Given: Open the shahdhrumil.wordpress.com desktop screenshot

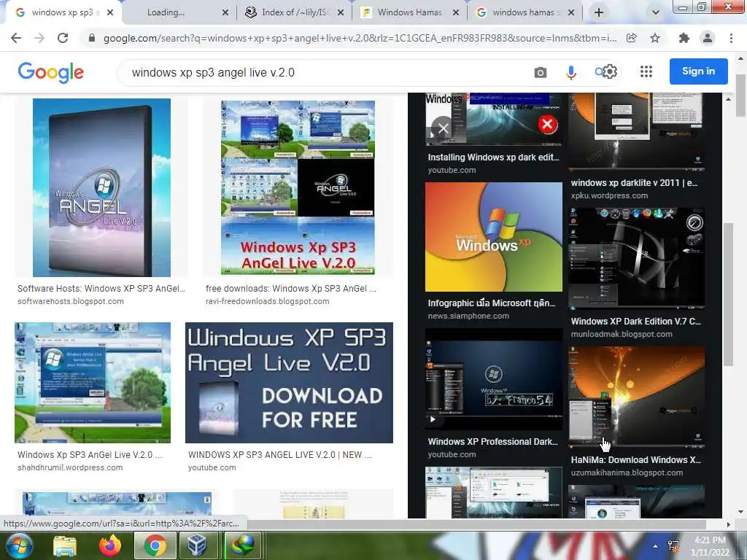Looking at the screenshot, I should coord(93,383).
